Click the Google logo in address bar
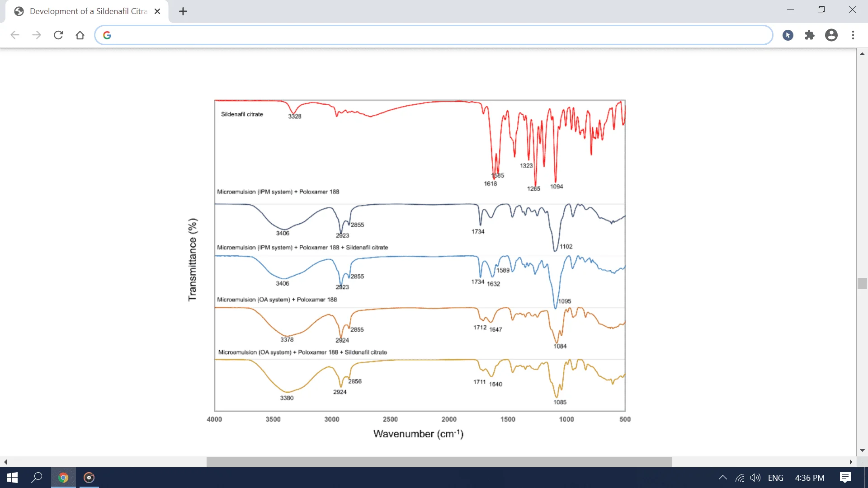This screenshot has height=488, width=868. click(x=107, y=35)
